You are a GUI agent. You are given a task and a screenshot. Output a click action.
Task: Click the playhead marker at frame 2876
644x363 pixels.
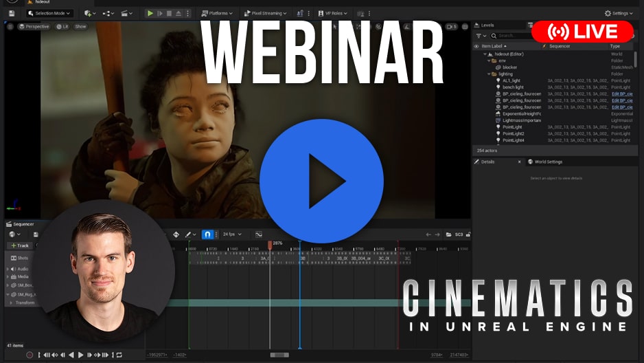tap(270, 245)
